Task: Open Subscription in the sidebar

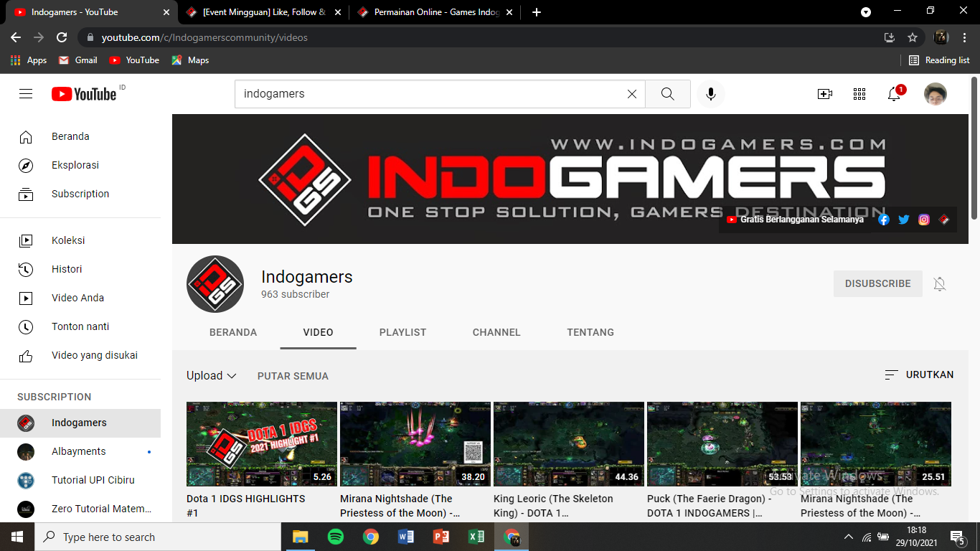Action: (80, 194)
